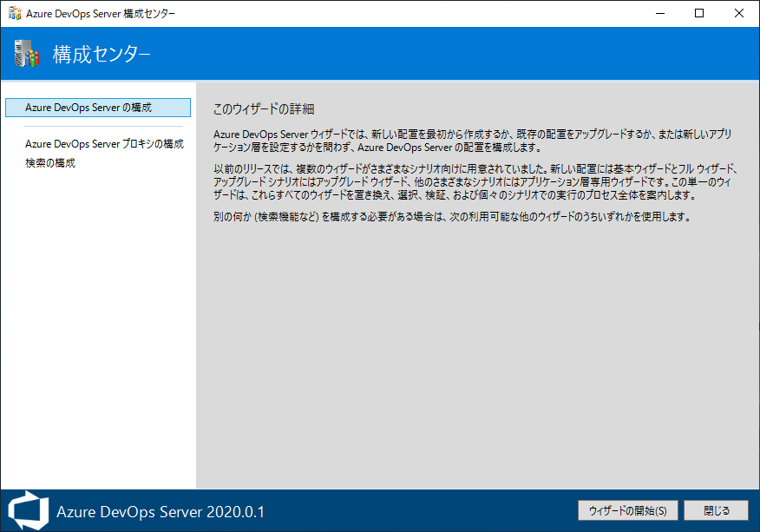The height and width of the screenshot is (532, 760).
Task: Click the 閉じる button in footer
Action: coord(716,510)
